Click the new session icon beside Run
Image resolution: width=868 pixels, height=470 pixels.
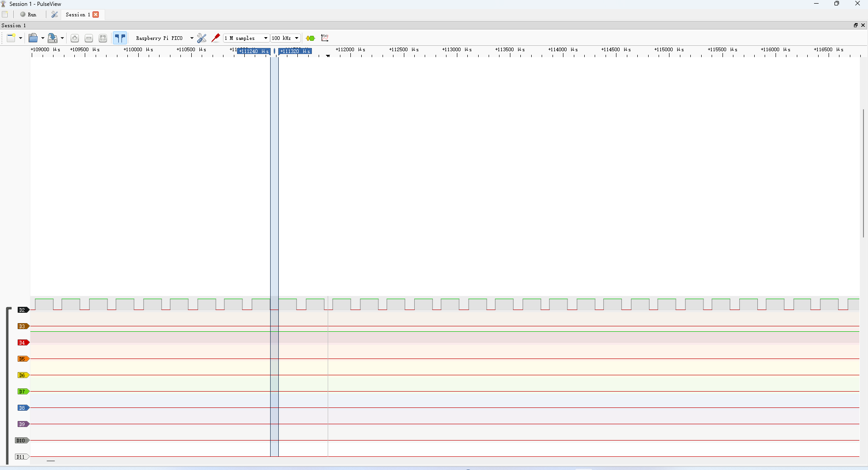click(5, 15)
